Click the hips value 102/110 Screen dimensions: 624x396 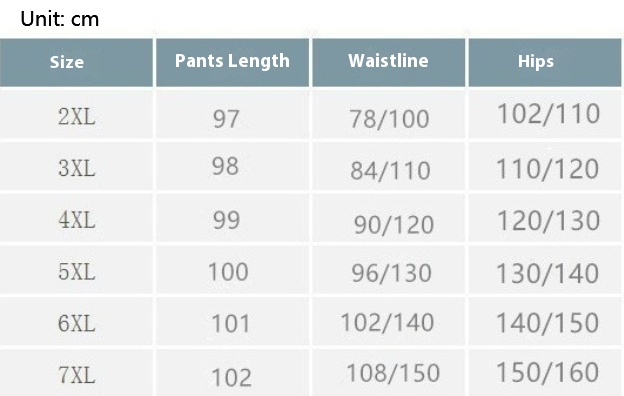pos(549,114)
